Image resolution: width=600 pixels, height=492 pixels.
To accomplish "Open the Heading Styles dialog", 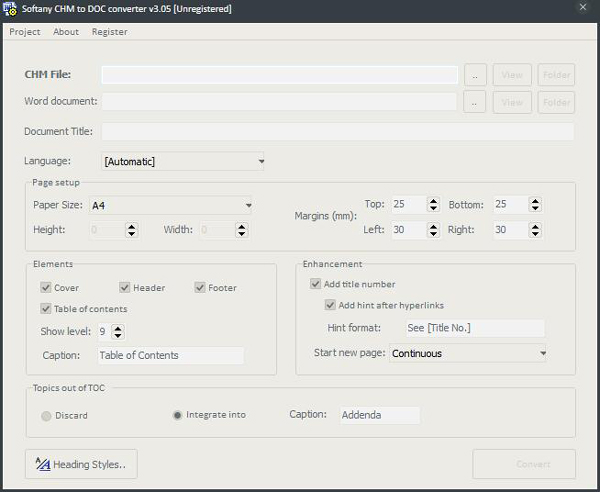I will 81,464.
